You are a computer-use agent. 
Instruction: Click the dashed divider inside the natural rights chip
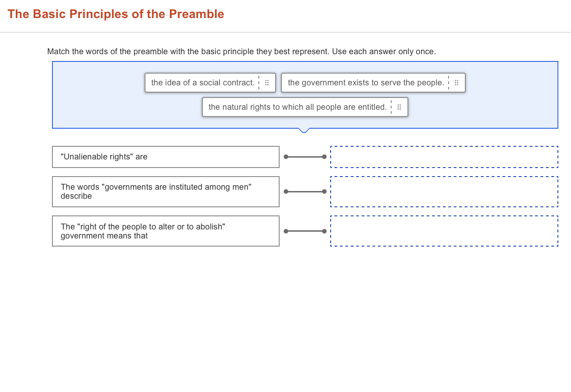pos(391,107)
